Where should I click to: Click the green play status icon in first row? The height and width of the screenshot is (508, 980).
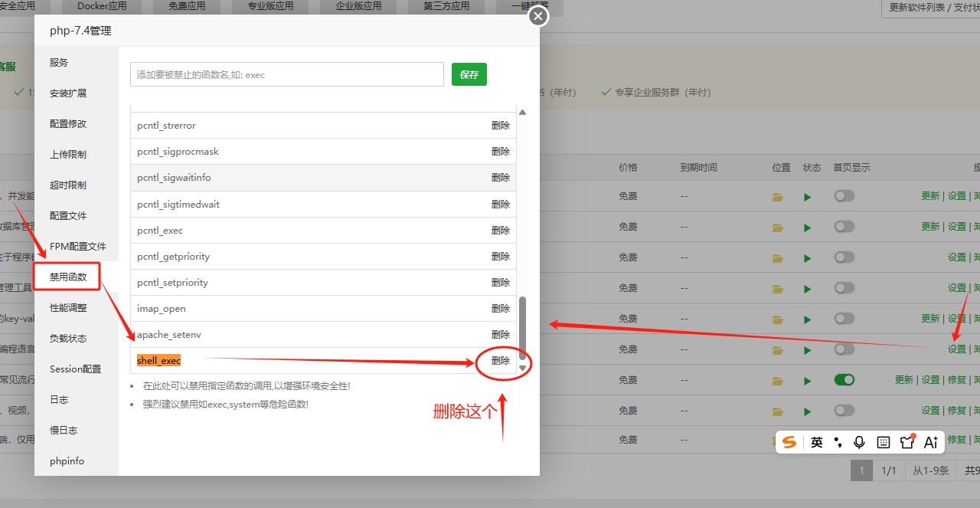tap(807, 197)
